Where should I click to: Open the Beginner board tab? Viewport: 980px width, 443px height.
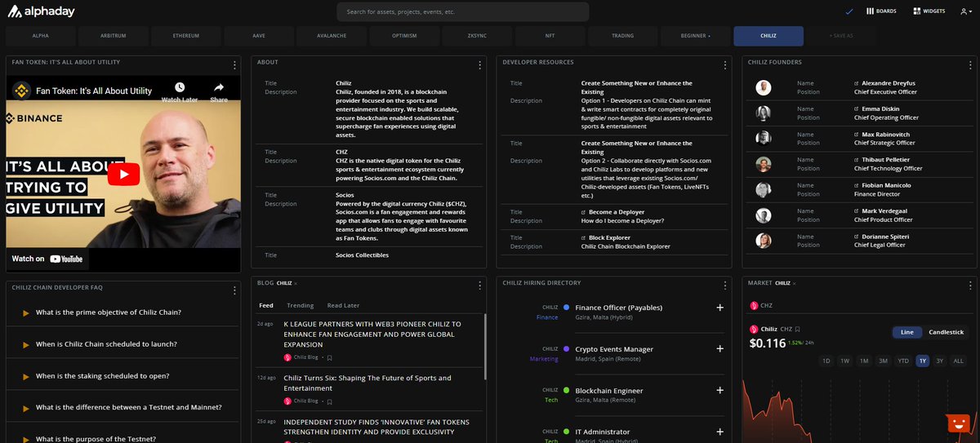[x=695, y=36]
